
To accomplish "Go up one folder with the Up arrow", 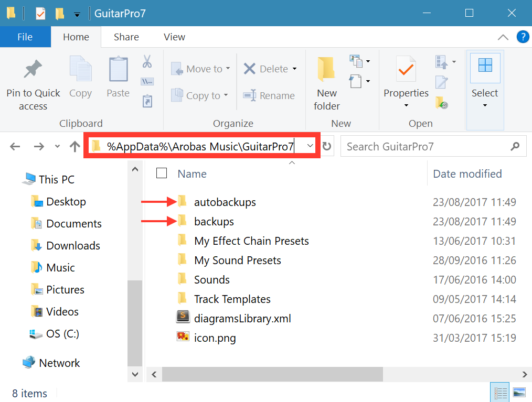I will (x=75, y=147).
